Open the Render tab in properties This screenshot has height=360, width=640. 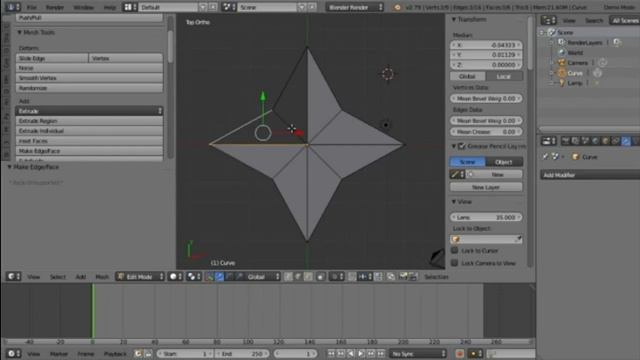[x=565, y=141]
